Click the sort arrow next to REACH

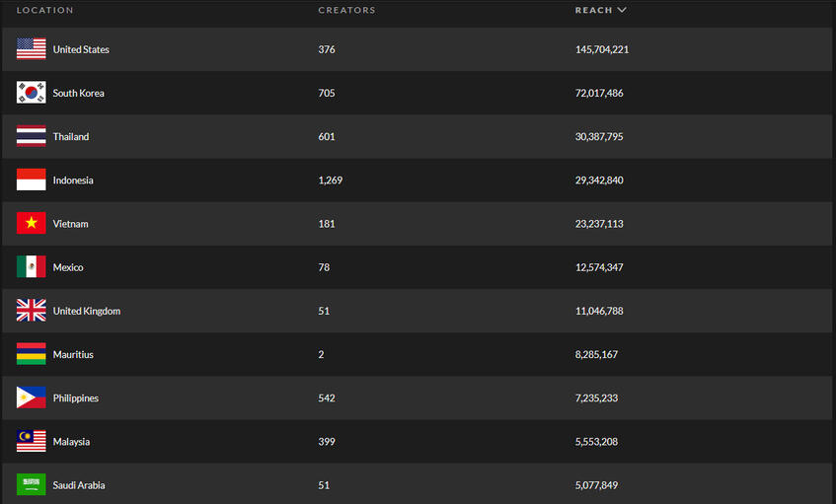click(622, 10)
